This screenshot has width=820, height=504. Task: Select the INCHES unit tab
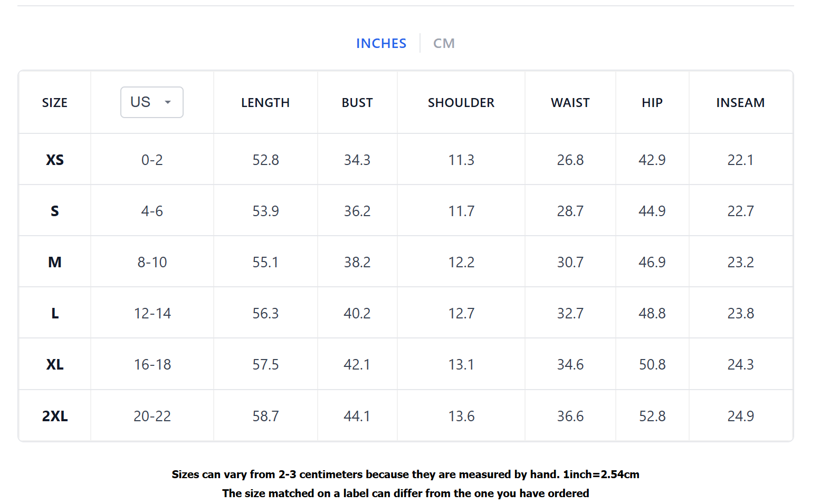(381, 43)
